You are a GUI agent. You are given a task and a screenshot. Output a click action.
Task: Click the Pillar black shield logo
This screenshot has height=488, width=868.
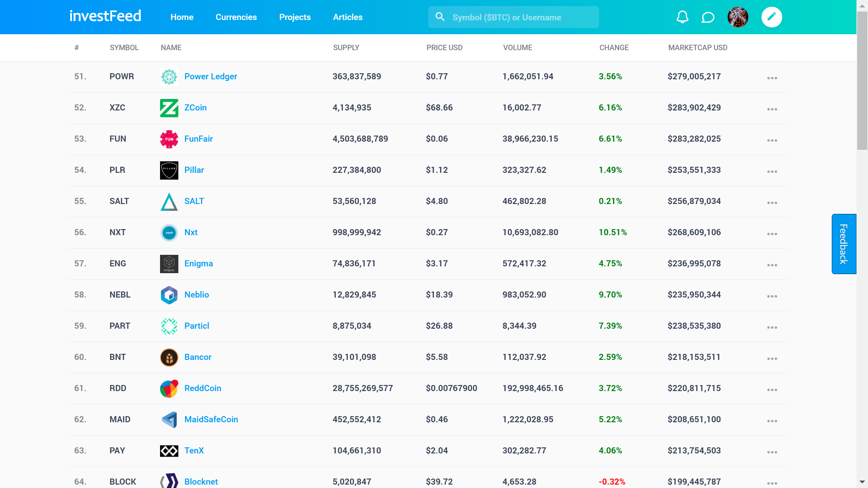coord(169,170)
